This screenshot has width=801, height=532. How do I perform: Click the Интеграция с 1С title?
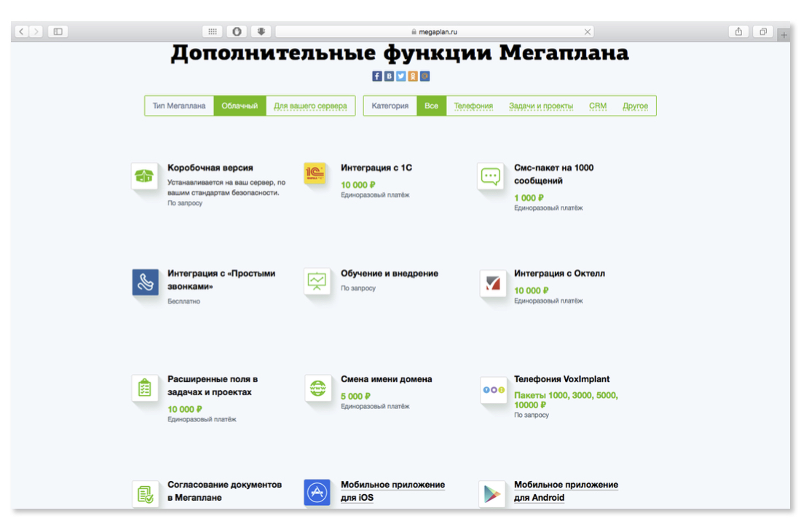[x=376, y=167]
